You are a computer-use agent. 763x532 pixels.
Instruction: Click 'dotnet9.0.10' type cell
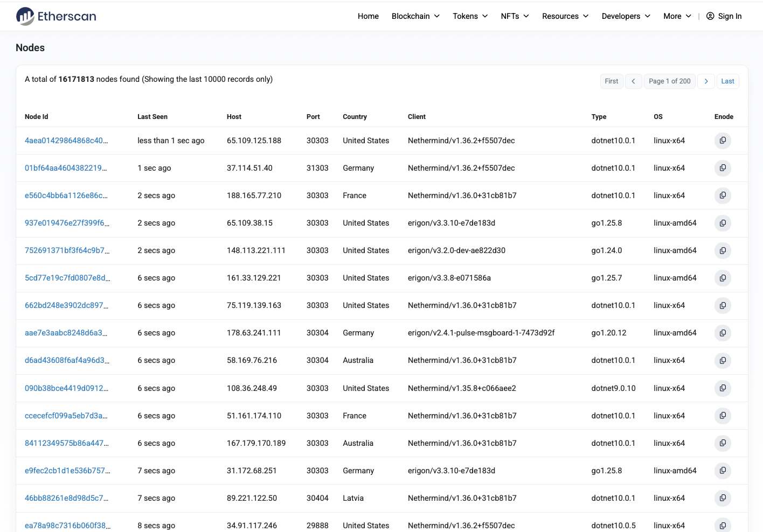(x=613, y=388)
